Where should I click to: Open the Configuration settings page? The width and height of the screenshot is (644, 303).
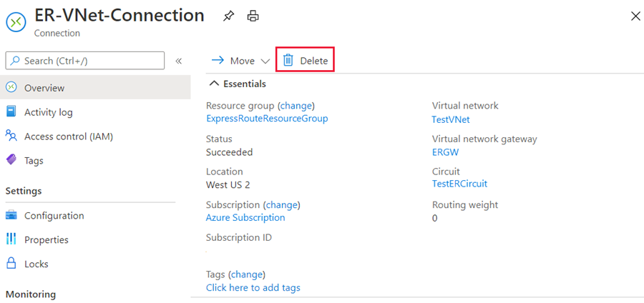click(x=54, y=216)
